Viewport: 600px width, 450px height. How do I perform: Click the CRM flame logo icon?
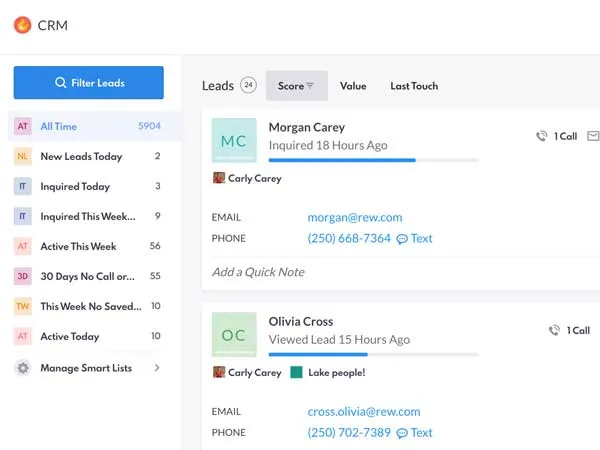[22, 25]
